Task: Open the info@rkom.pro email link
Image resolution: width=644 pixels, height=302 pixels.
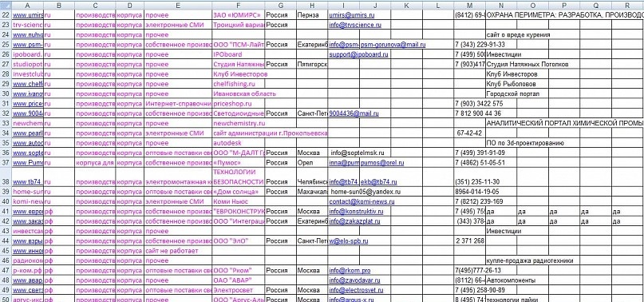Action: 350,270
